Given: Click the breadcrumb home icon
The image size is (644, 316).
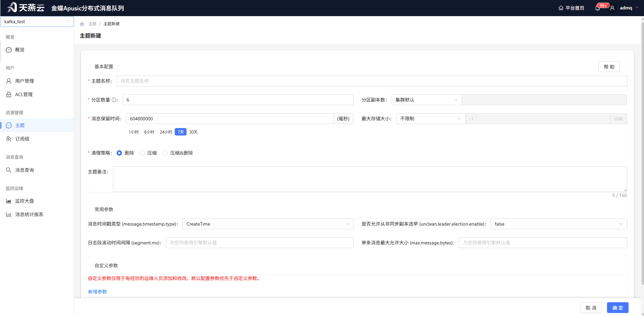Looking at the screenshot, I should [x=82, y=24].
